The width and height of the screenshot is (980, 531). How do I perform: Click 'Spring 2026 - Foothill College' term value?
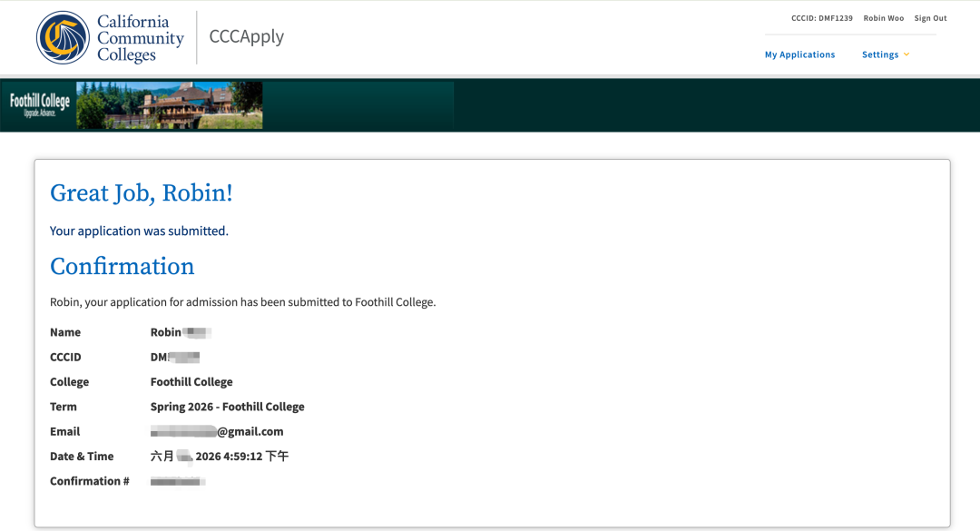coord(228,407)
